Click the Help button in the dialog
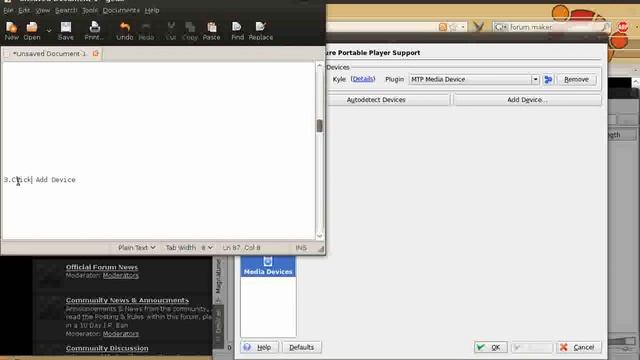Screen dimensions: 640x360 pos(259,347)
